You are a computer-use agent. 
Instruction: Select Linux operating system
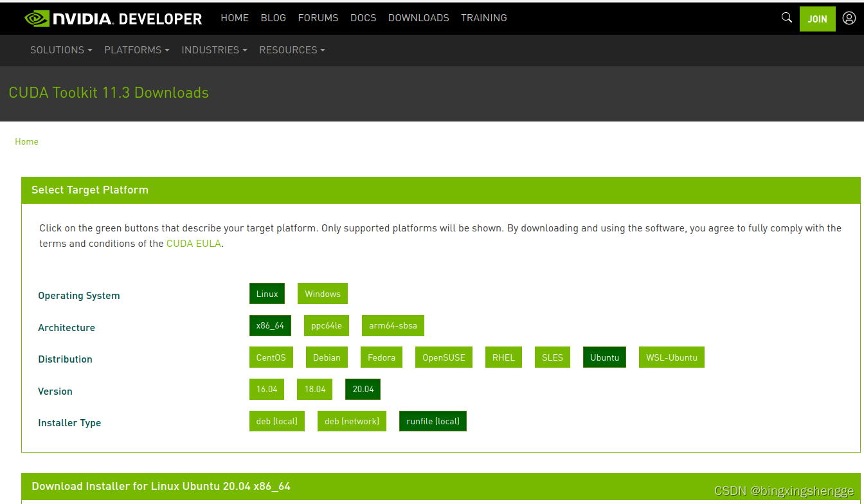(267, 294)
